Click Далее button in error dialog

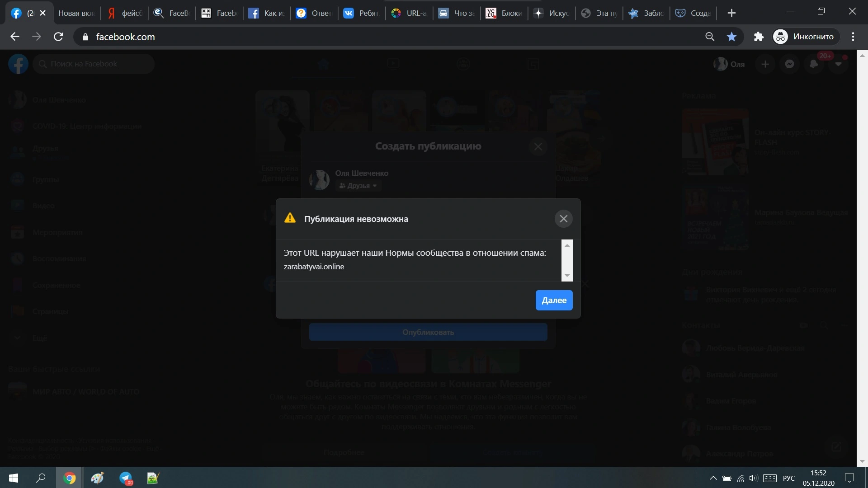[x=554, y=300]
